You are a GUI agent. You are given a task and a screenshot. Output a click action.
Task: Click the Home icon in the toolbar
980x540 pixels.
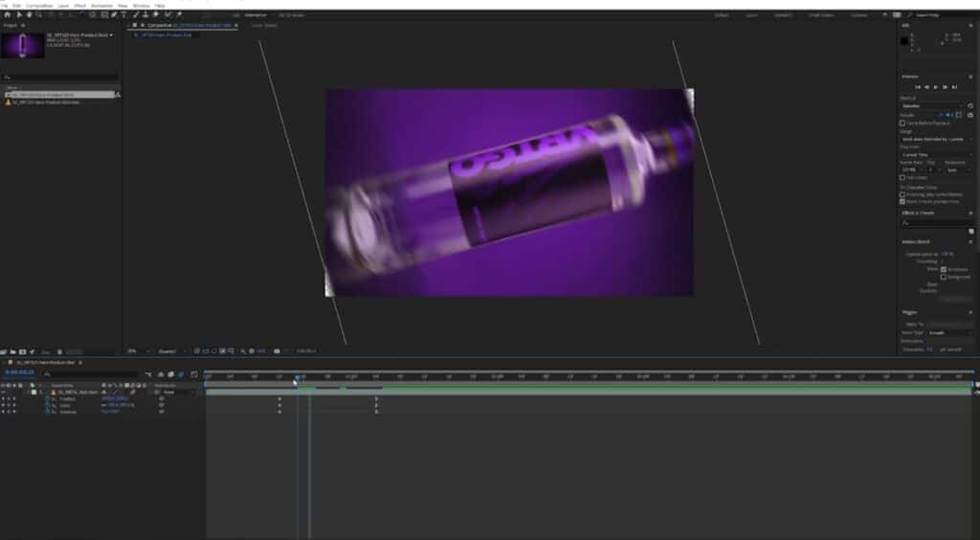[x=7, y=14]
